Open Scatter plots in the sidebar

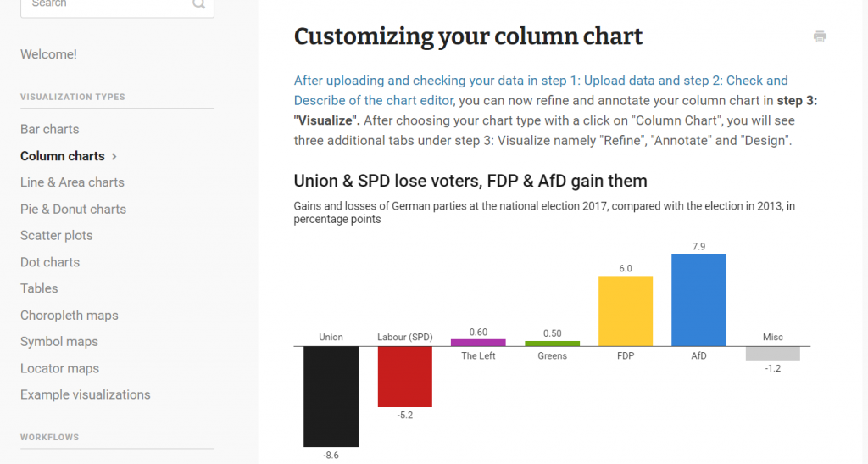[x=57, y=235]
